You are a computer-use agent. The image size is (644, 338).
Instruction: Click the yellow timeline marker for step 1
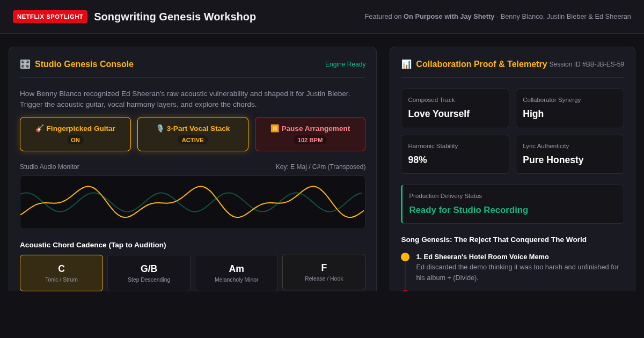pos(405,257)
